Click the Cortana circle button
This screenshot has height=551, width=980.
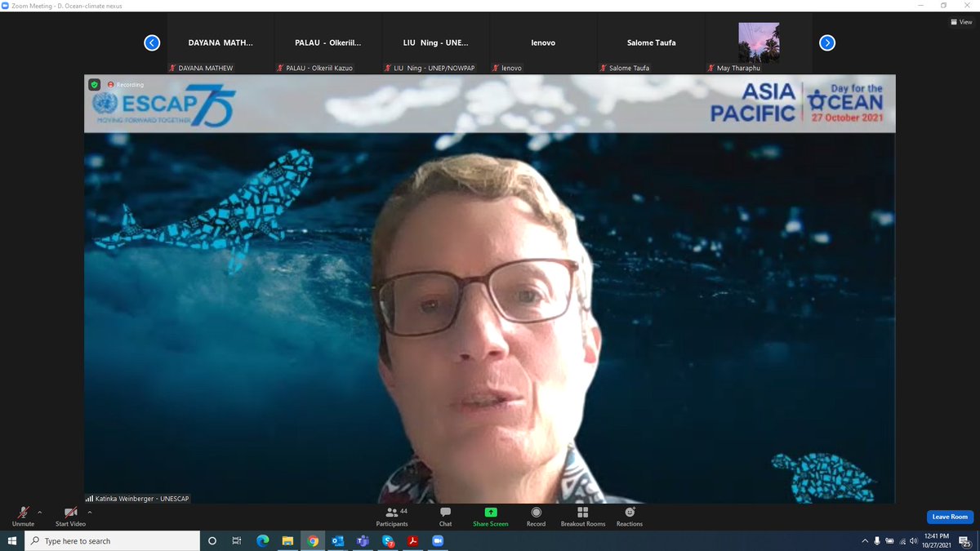click(x=212, y=540)
